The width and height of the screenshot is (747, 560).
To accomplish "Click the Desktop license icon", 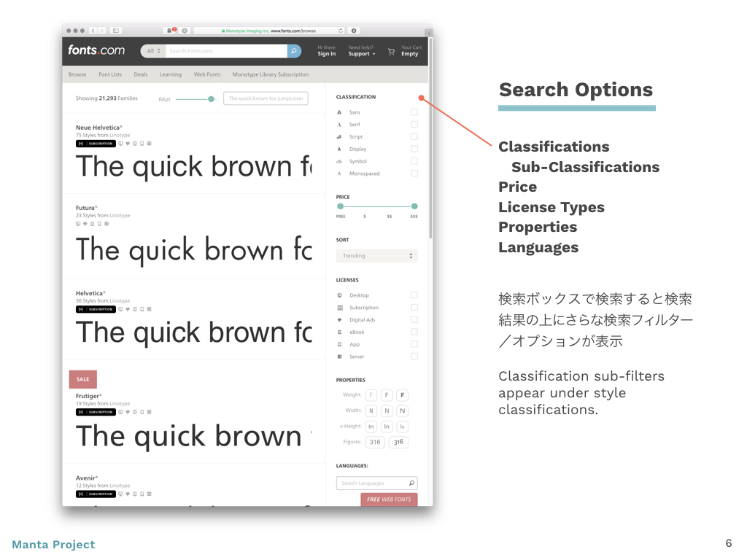I will 340,295.
